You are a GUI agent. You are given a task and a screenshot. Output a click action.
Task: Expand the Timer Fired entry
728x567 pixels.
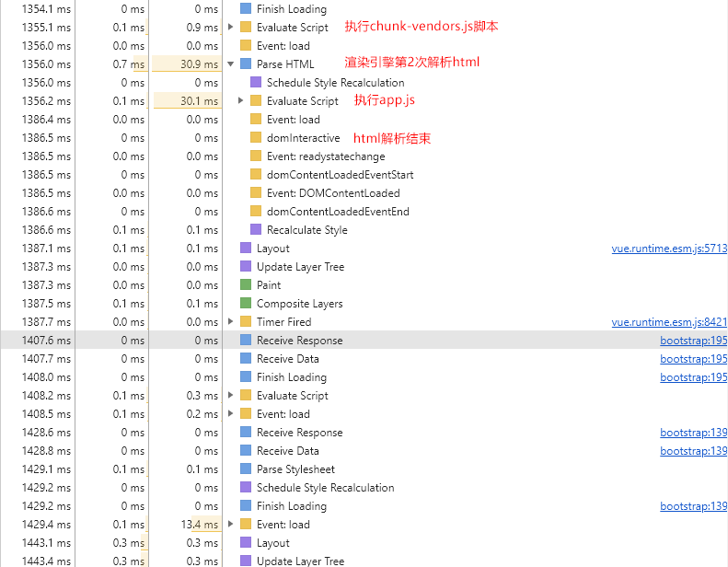[x=230, y=322]
